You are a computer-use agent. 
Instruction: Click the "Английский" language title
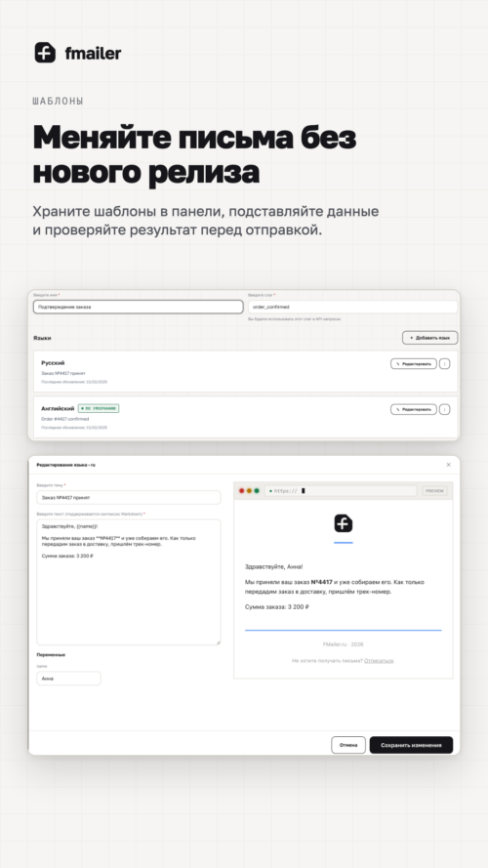(x=58, y=408)
